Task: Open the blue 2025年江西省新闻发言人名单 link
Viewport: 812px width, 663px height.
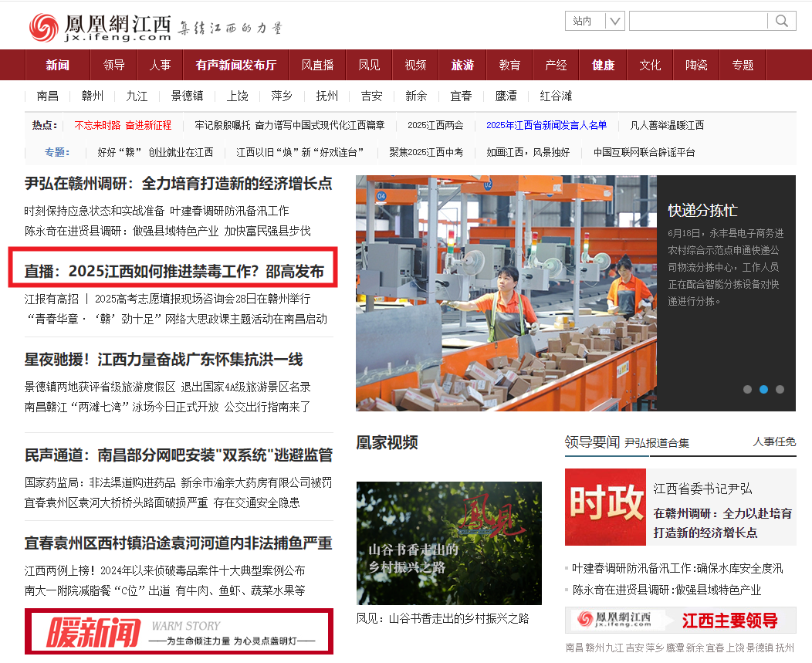Action: (546, 125)
